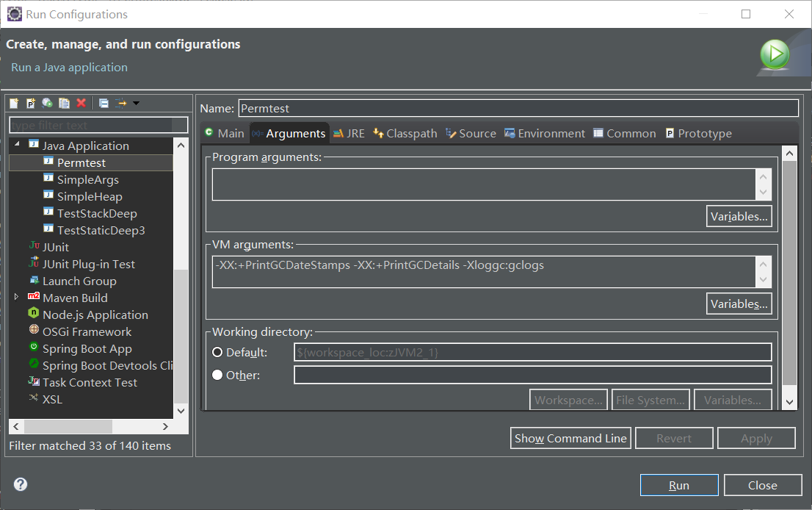Collapse all configurations in tree toolbar
812x510 pixels.
point(104,103)
